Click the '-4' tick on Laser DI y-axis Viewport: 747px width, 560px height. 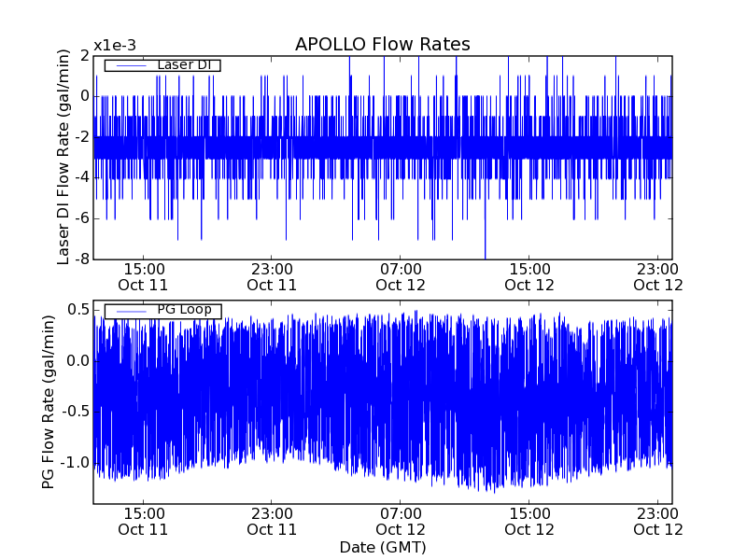[82, 177]
